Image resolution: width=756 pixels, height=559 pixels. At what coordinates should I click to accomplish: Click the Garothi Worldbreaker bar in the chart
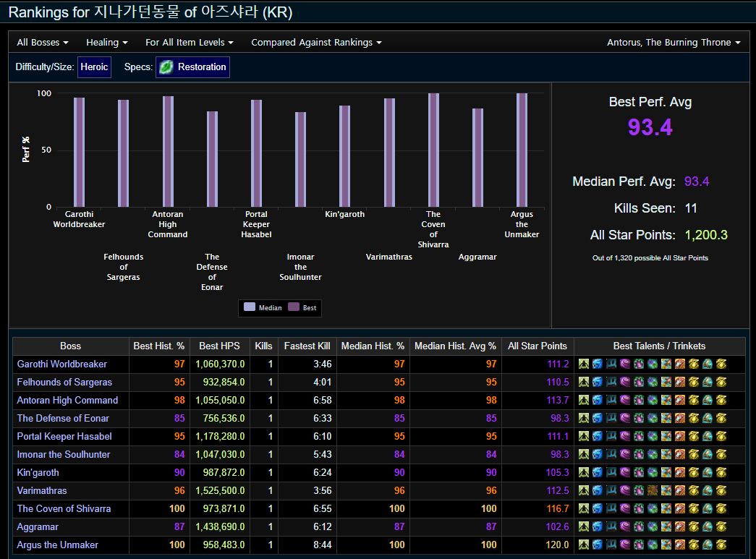(79, 153)
